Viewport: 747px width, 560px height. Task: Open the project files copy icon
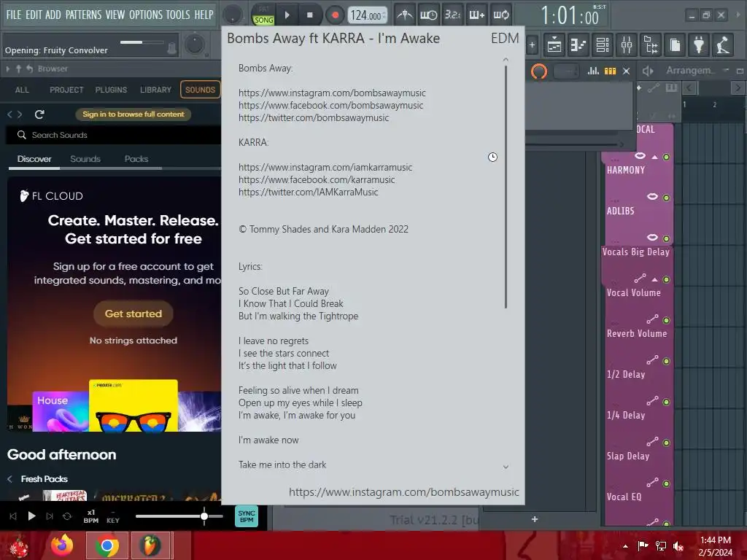[675, 45]
